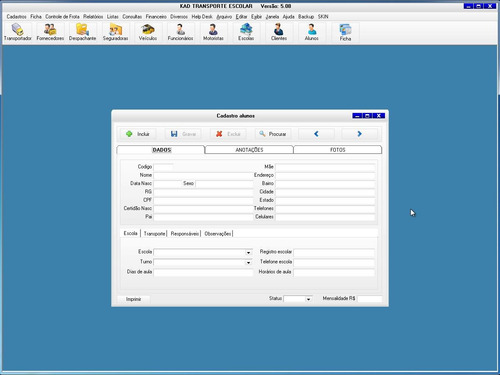Switch to the Transporte sub-tab

(x=154, y=234)
